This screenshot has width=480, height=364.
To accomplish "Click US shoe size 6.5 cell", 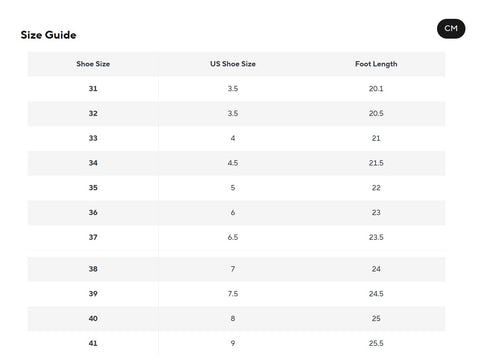I will click(233, 237).
